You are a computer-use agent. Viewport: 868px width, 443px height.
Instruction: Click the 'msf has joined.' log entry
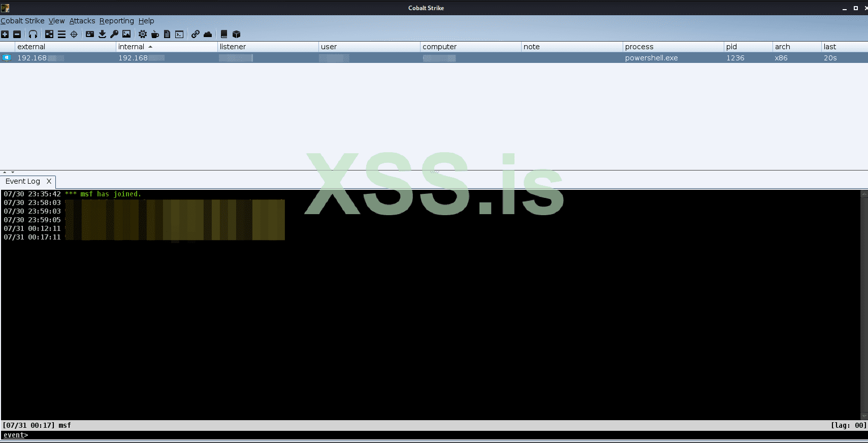pyautogui.click(x=111, y=194)
